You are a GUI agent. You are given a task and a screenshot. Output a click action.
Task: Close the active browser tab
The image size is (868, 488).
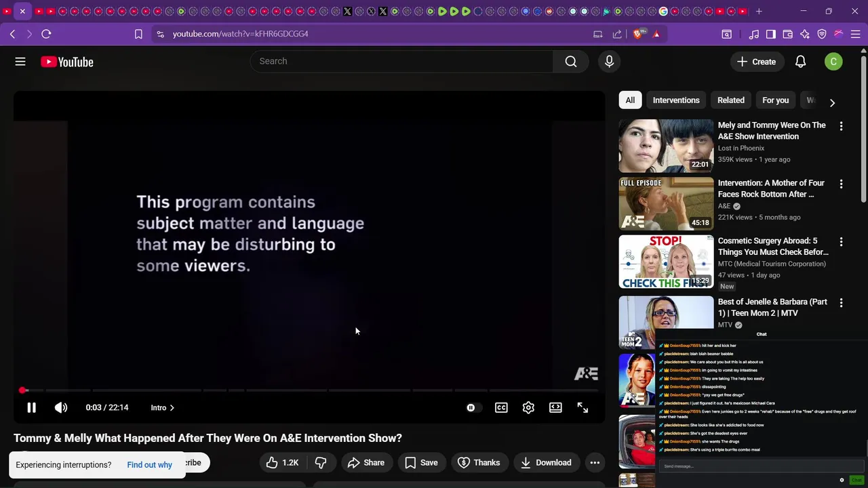22,12
